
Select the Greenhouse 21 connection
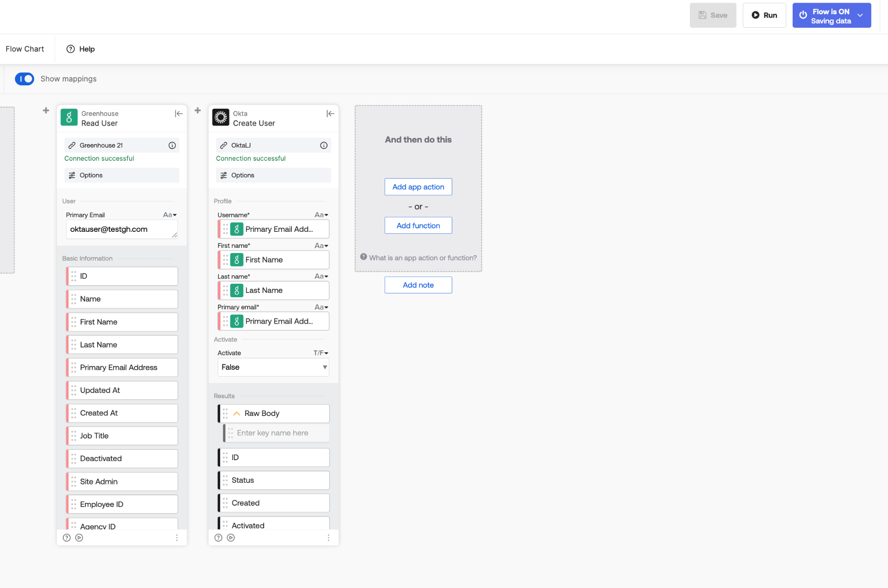pos(122,145)
